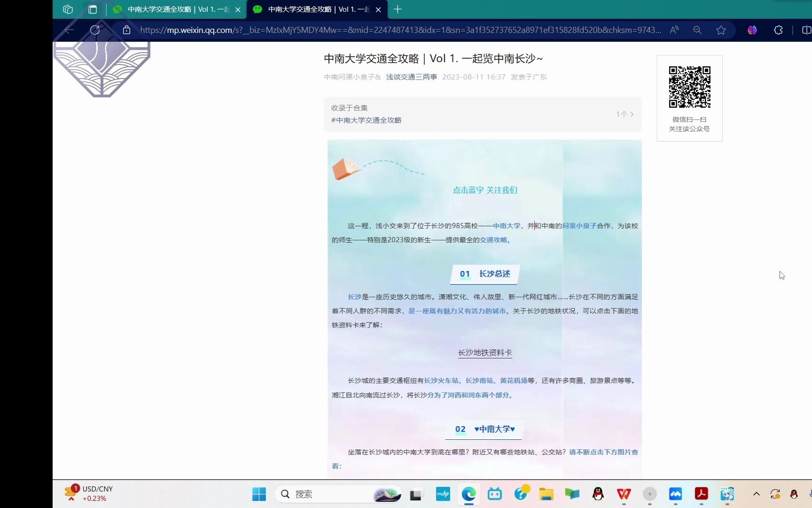Screen dimensions: 812x508
Task: Click the 02 中南大学 section heading
Action: [484, 429]
